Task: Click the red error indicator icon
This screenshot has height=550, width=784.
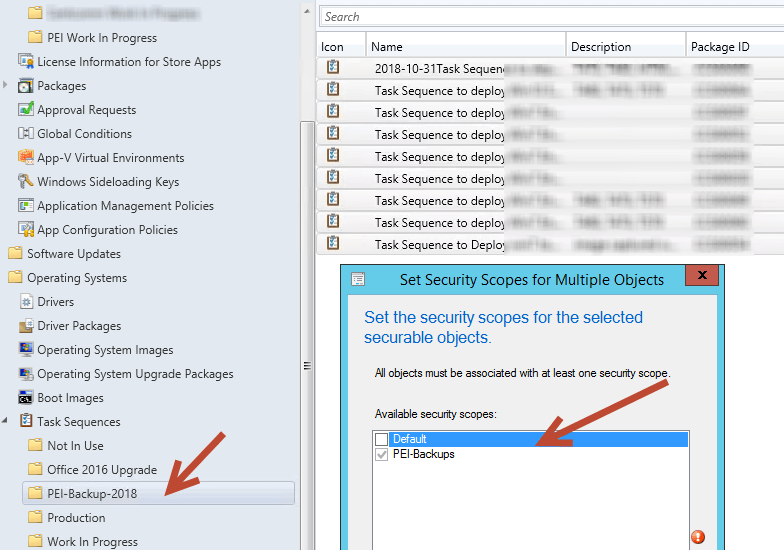Action: click(698, 537)
